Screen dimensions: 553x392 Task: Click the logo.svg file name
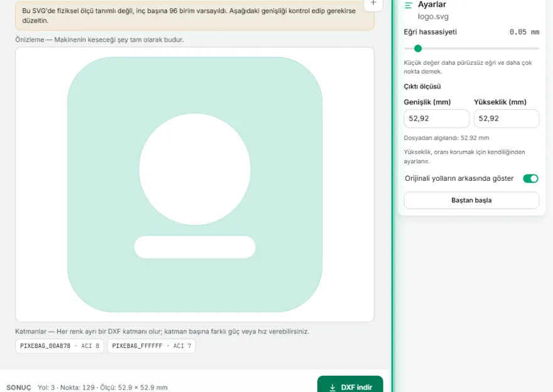[x=433, y=16]
